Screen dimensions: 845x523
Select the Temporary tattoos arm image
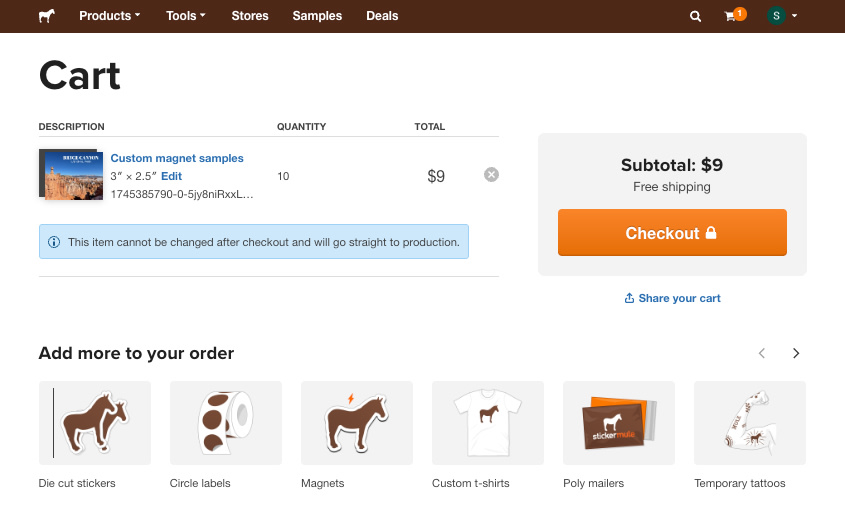tap(750, 423)
